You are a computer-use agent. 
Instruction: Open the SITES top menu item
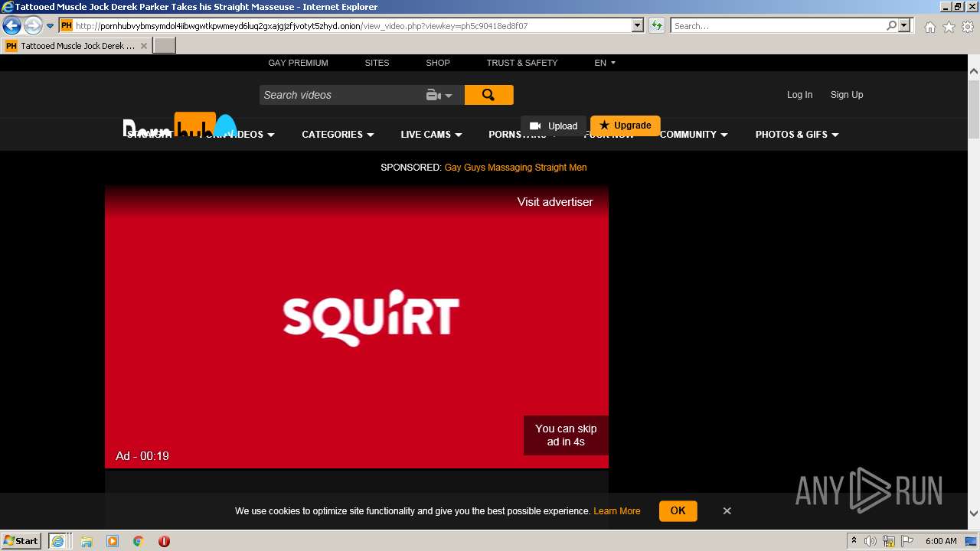(x=377, y=63)
